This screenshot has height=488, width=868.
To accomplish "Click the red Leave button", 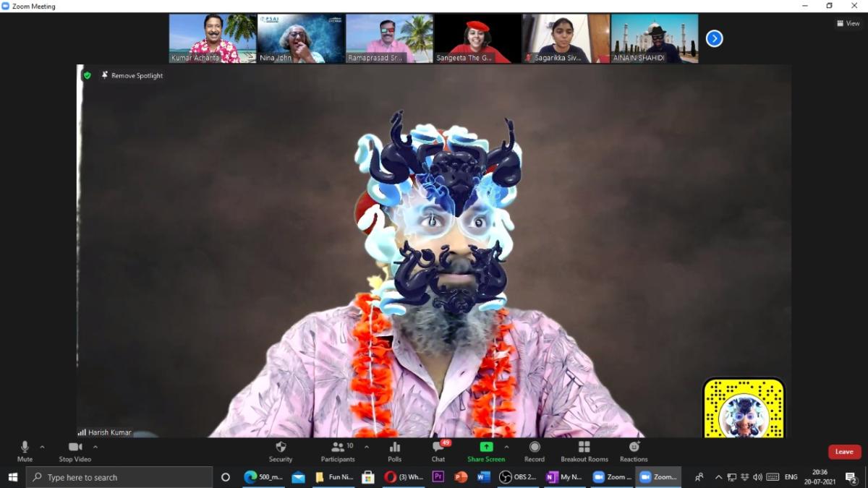I will pos(844,452).
